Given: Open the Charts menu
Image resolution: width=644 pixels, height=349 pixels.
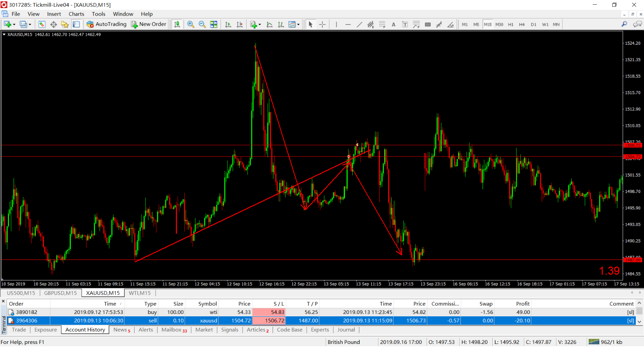Looking at the screenshot, I should coord(76,14).
